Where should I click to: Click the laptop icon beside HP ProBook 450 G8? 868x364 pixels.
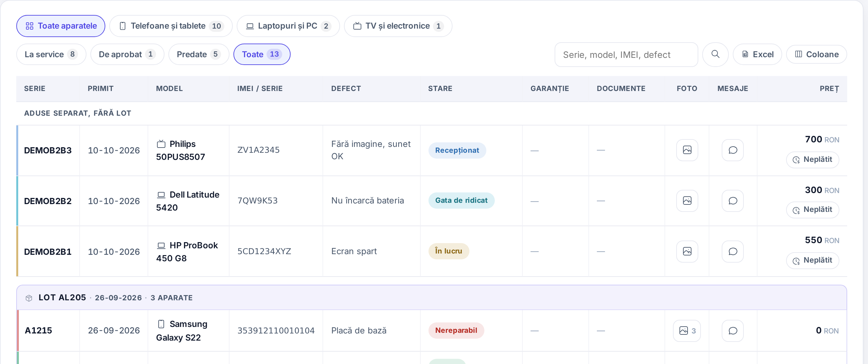coord(161,245)
